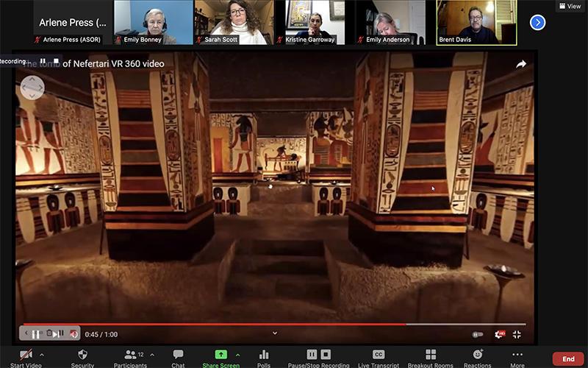
Task: Seek to the unplayed grey portion of the video timeline
Action: (465, 324)
